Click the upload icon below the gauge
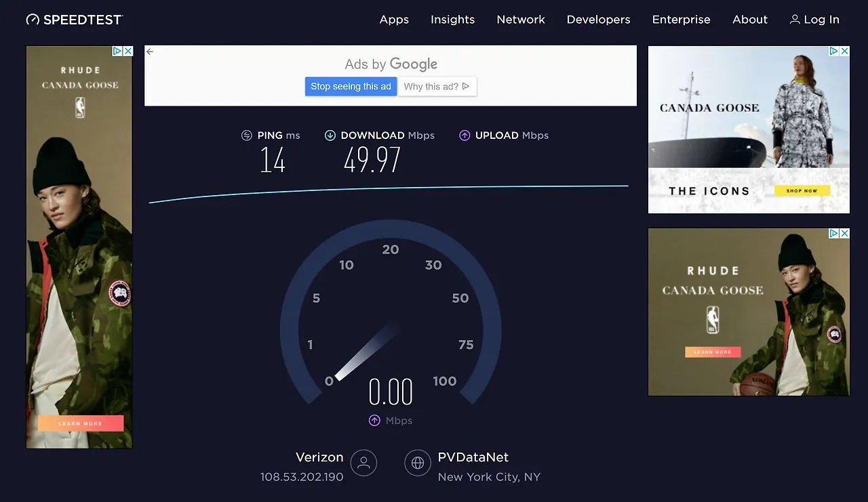Viewport: 868px width, 502px height. 374,421
